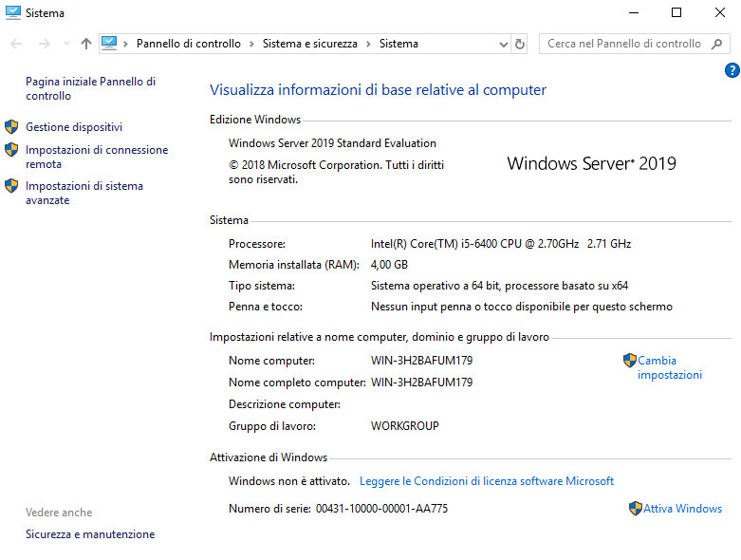Expand the address bar history dropdown

504,44
